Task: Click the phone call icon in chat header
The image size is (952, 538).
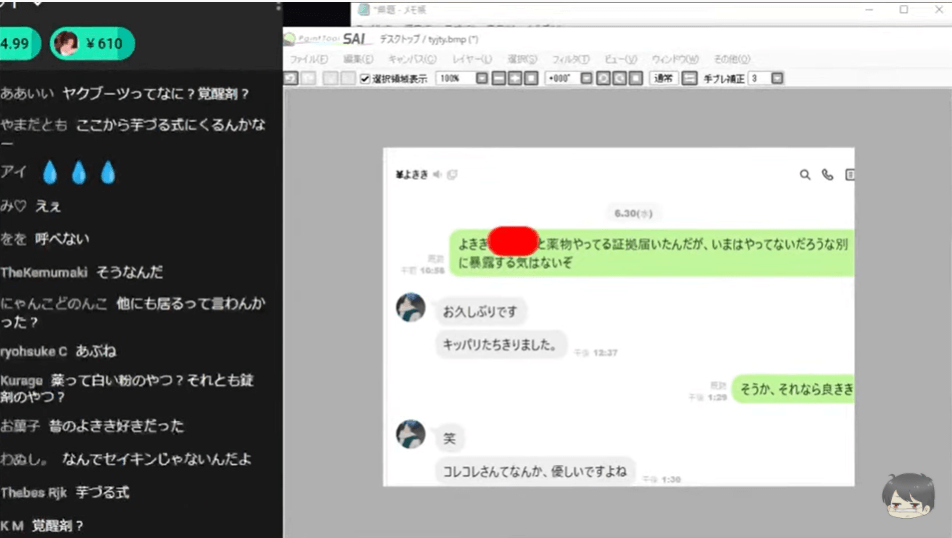Action: click(x=827, y=174)
